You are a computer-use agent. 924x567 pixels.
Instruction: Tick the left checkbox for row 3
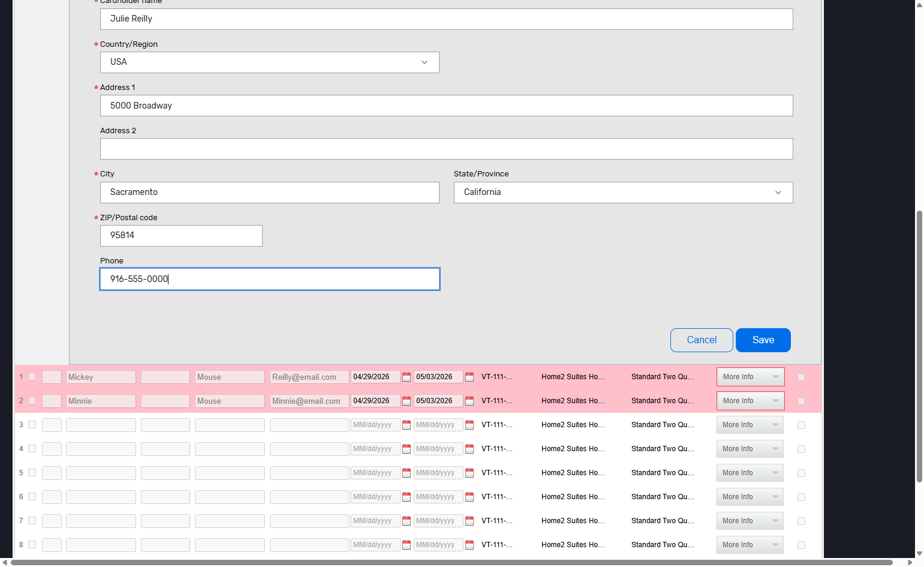pos(32,425)
